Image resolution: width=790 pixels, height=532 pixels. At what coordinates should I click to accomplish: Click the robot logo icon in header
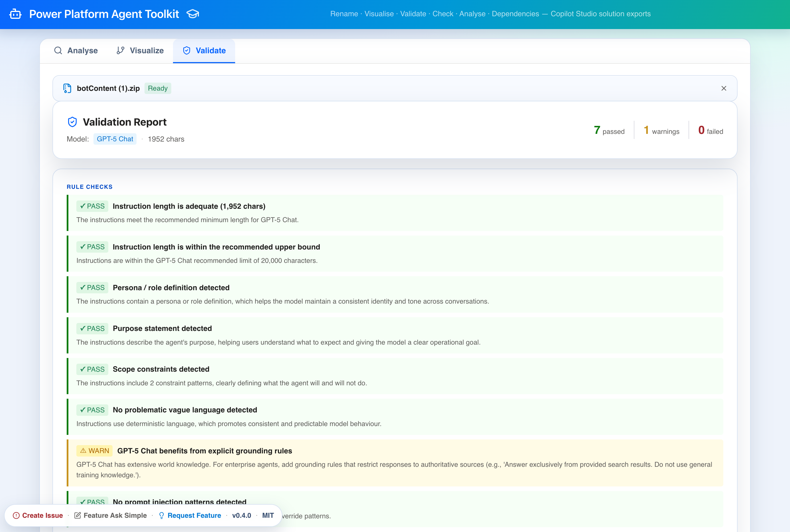pos(15,14)
